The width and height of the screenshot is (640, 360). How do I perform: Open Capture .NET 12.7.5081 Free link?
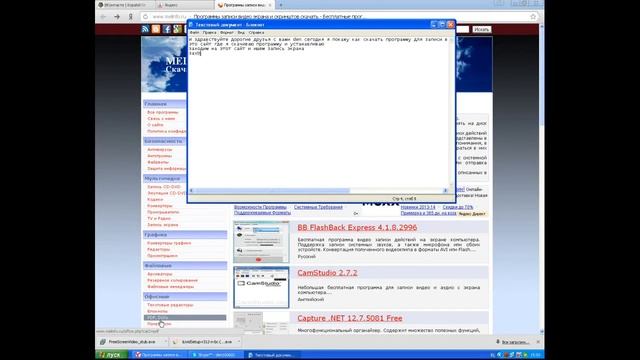[350, 318]
